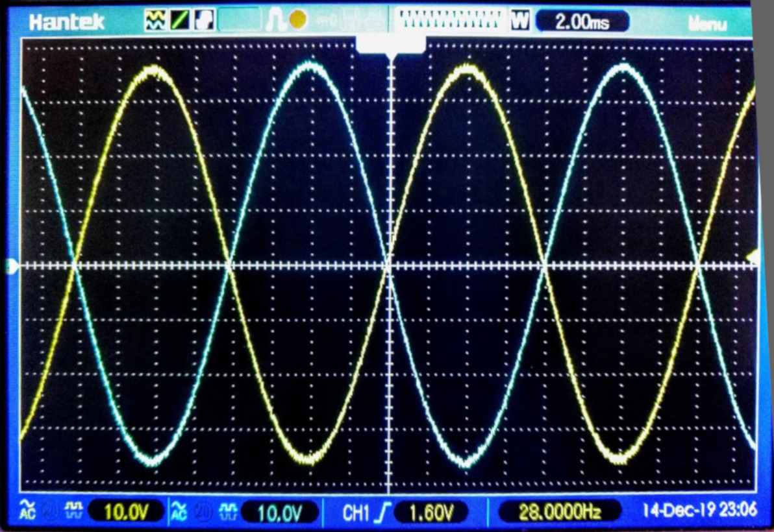Click the waveform memory position bar

click(x=450, y=19)
